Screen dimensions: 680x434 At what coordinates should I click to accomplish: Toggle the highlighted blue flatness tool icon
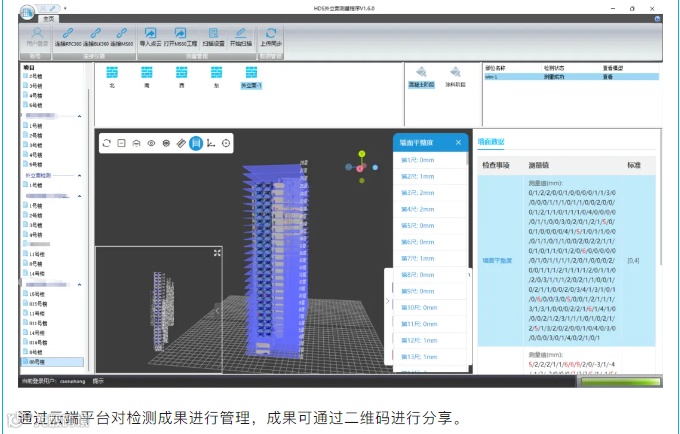point(196,143)
